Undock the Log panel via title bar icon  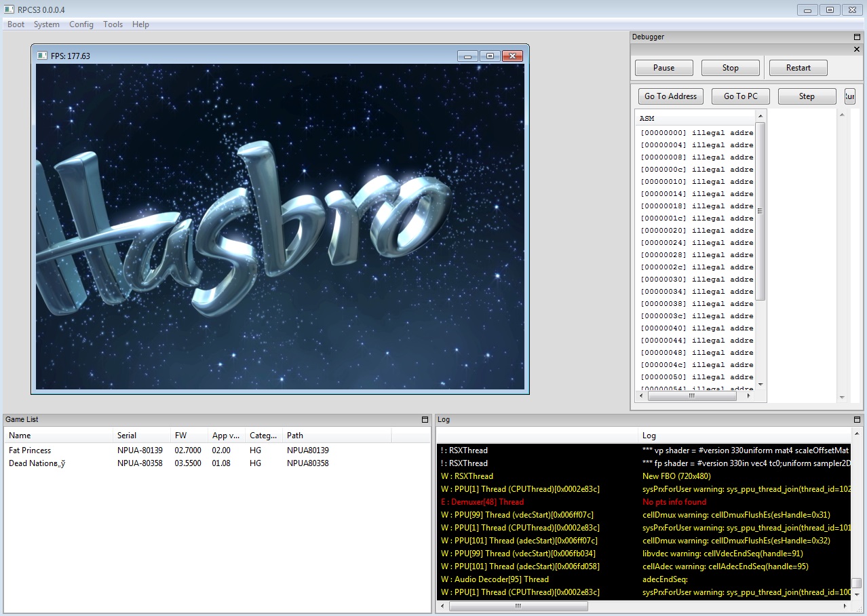click(x=857, y=420)
